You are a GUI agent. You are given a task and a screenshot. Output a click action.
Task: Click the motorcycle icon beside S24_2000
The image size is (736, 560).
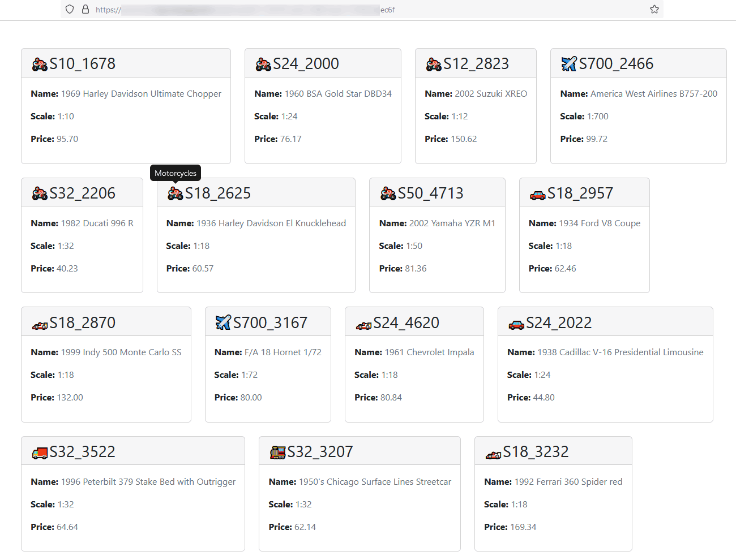tap(263, 64)
